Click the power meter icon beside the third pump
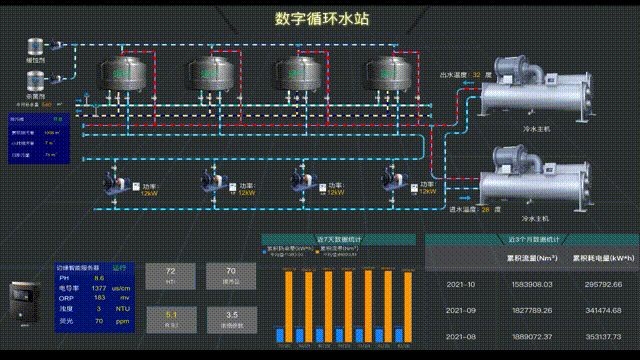Viewport: 640px width, 360px height. click(322, 187)
